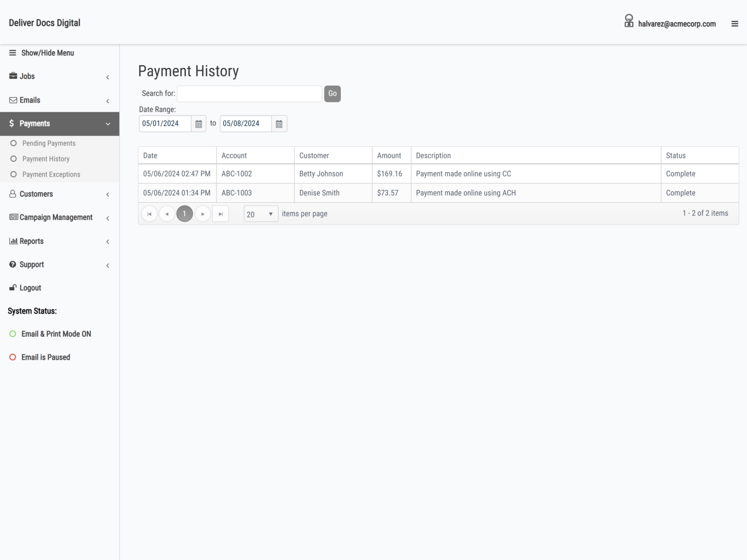This screenshot has width=747, height=560.
Task: Expand the Emails menu chevron
Action: (x=107, y=101)
